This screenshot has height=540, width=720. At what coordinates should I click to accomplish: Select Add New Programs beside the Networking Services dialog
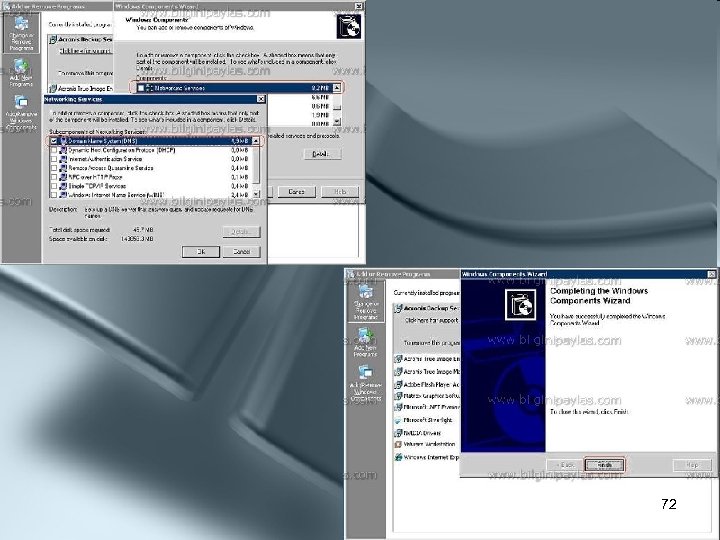pyautogui.click(x=21, y=73)
